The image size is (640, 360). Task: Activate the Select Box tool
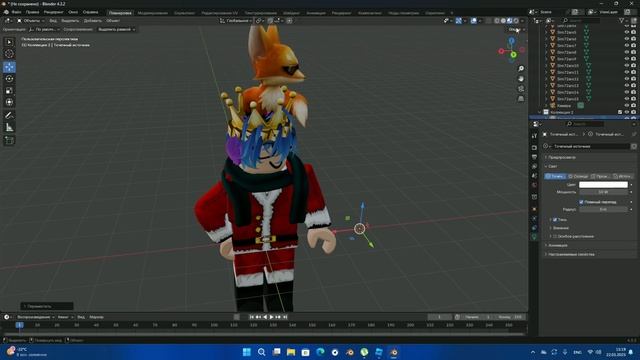pyautogui.click(x=9, y=42)
